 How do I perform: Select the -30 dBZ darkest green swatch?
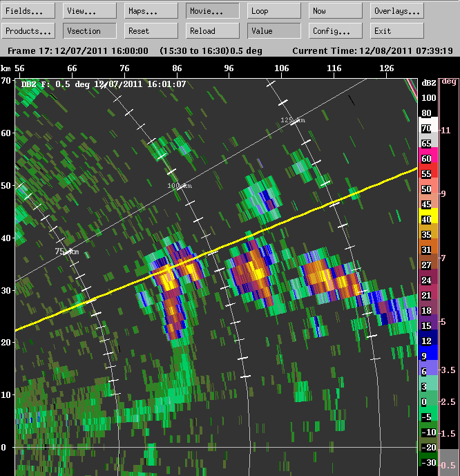point(428,459)
